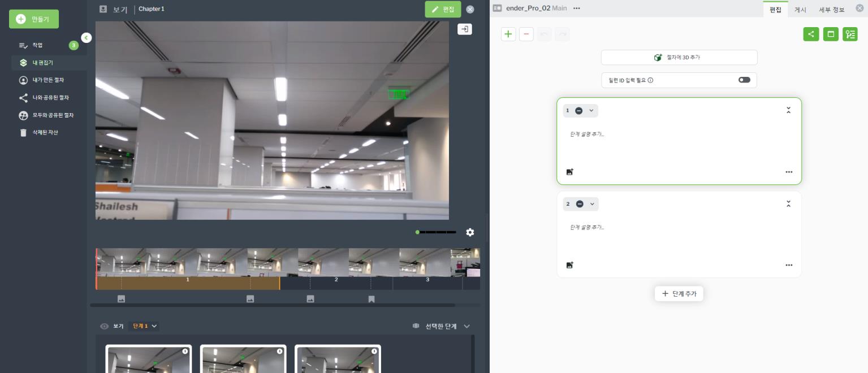
Task: Click 절차에 3D 추가 button
Action: 679,58
